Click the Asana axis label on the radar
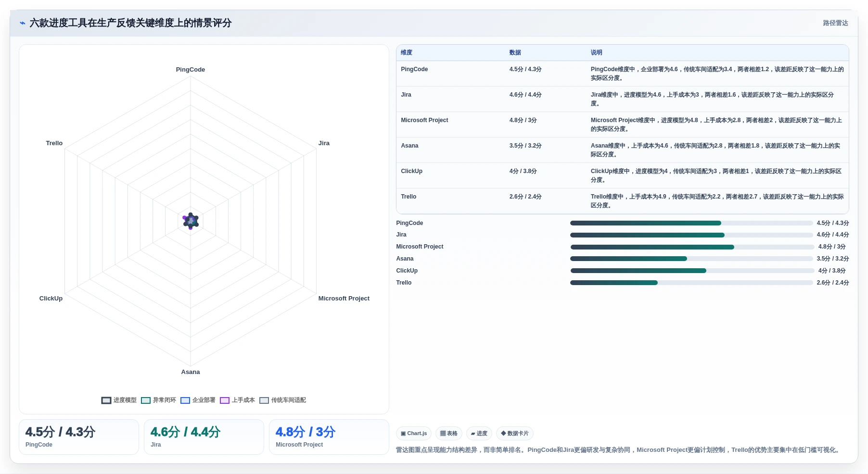 191,372
